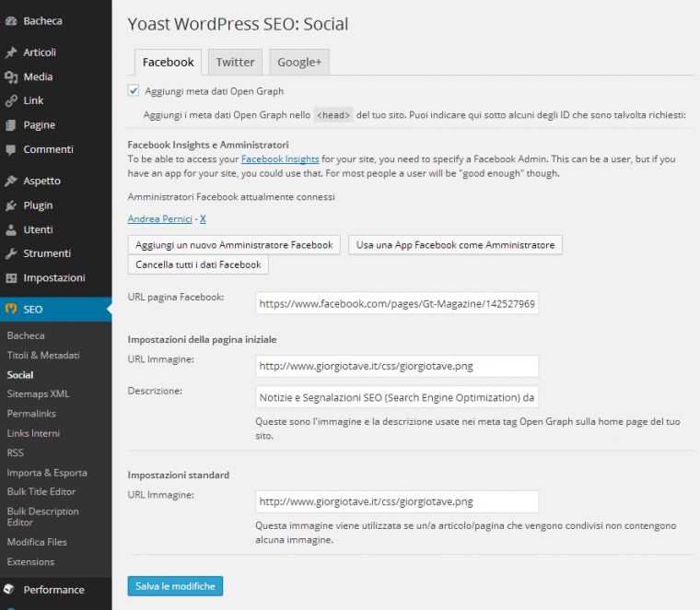
Task: Click Salva le modifiche button
Action: pos(175,586)
